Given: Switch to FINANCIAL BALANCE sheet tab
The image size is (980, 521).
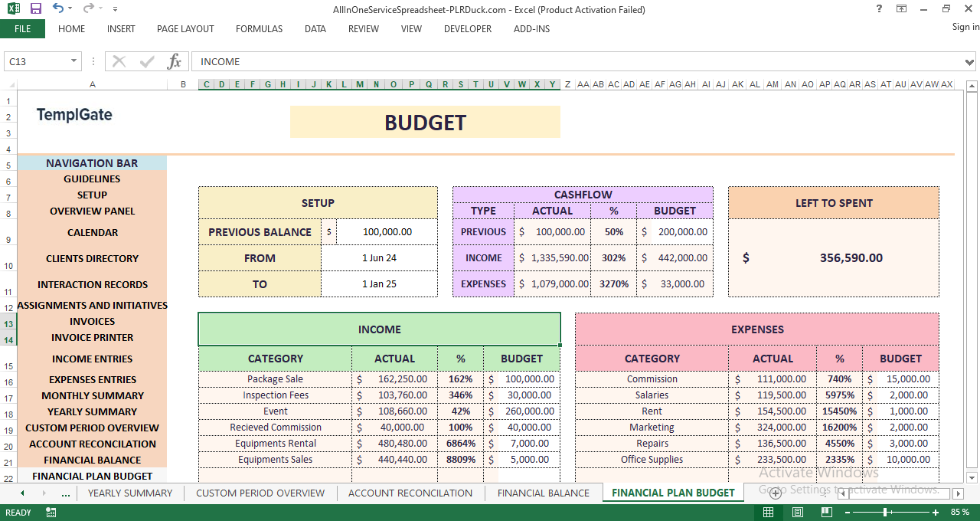Looking at the screenshot, I should coord(544,493).
